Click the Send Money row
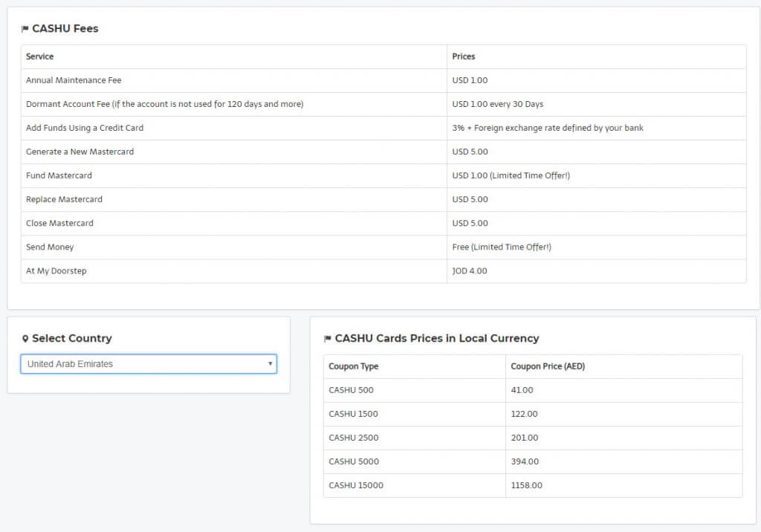The height and width of the screenshot is (532, 761). 50,247
